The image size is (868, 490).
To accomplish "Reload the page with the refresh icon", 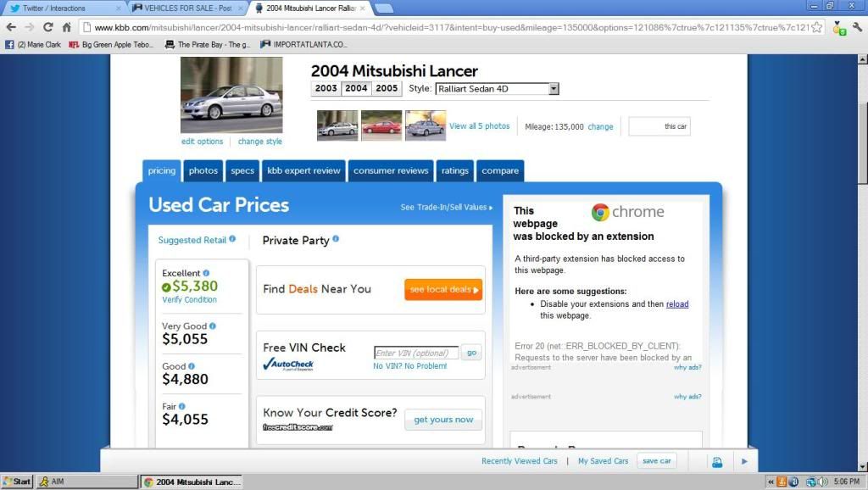I will 47,27.
